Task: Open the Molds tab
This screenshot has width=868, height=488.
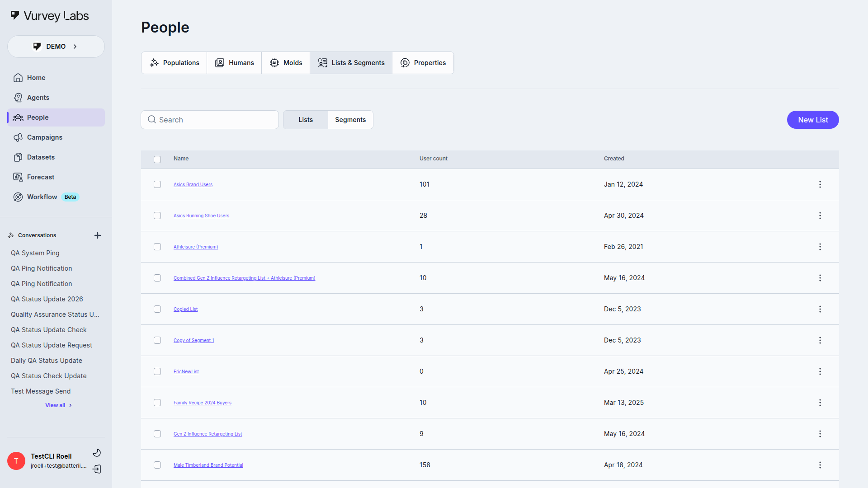Action: click(286, 62)
